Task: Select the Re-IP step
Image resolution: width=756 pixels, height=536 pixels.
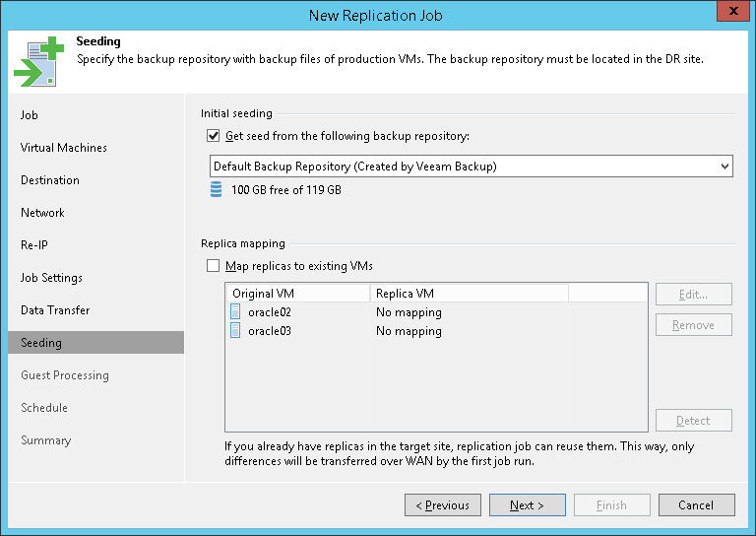Action: pyautogui.click(x=34, y=245)
